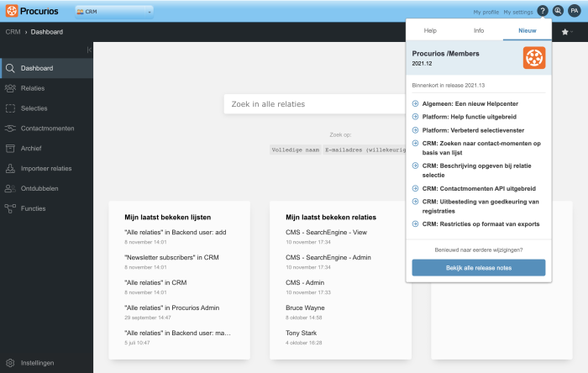Click the Volledige naam search tag
588x373 pixels.
click(x=296, y=150)
